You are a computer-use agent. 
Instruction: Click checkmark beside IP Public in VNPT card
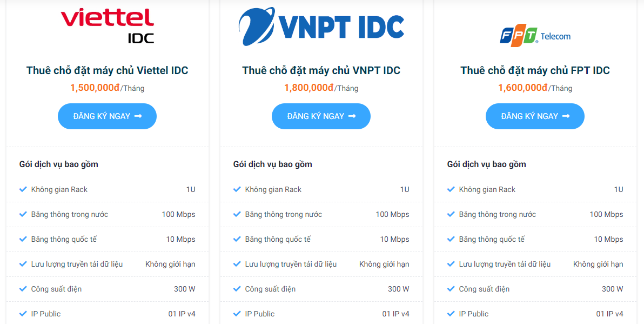237,314
